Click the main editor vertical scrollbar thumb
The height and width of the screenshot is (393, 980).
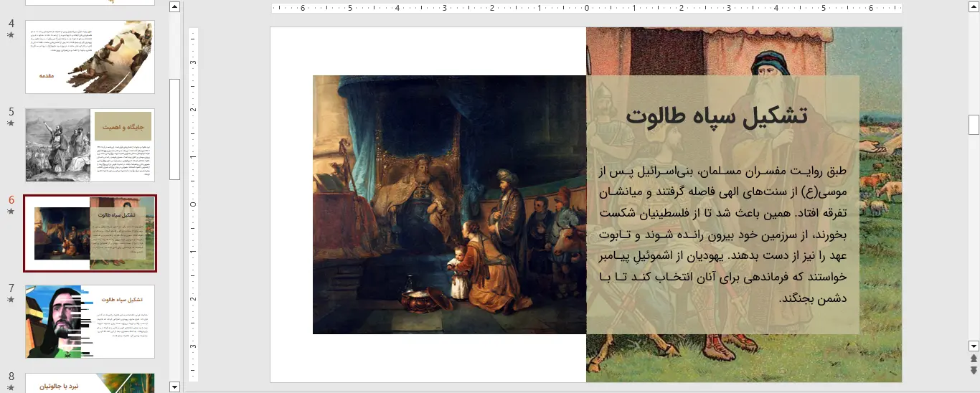[x=974, y=125]
